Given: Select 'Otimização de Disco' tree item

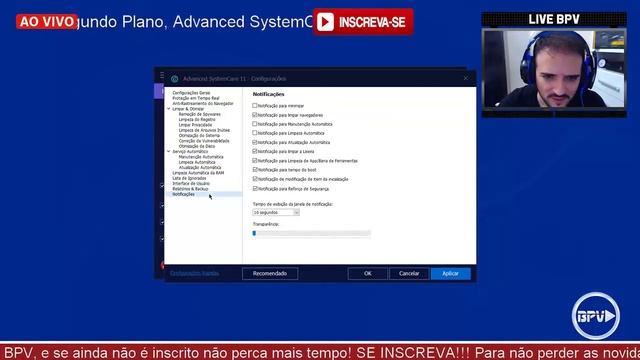Looking at the screenshot, I should coord(197,146).
